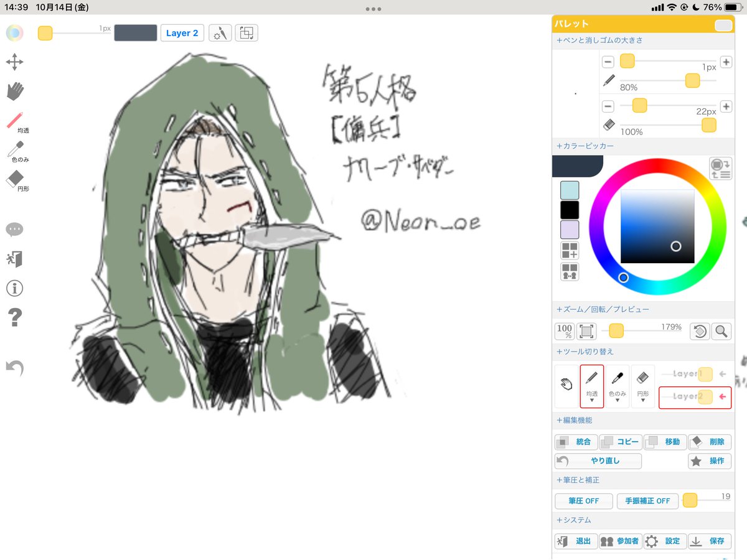Viewport: 747px width, 560px height.
Task: Click the やり直し redo button
Action: (x=598, y=461)
